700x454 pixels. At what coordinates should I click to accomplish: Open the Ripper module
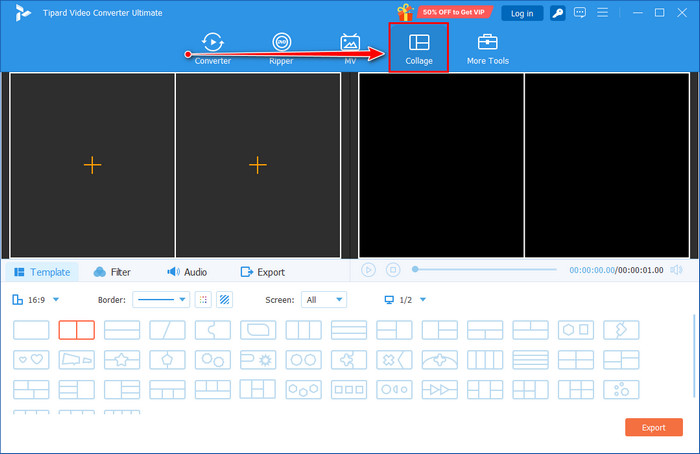(282, 47)
